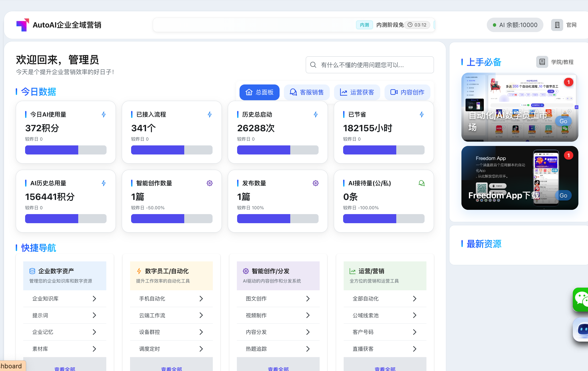The width and height of the screenshot is (588, 371).
Task: Click lightning icon on 已节省 card
Action: pos(421,115)
